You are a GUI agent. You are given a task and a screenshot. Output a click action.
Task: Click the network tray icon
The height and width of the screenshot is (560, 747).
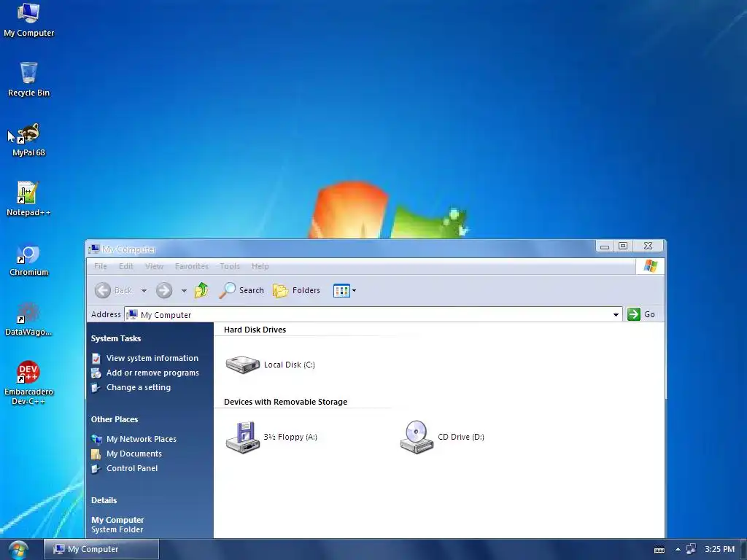click(691, 549)
